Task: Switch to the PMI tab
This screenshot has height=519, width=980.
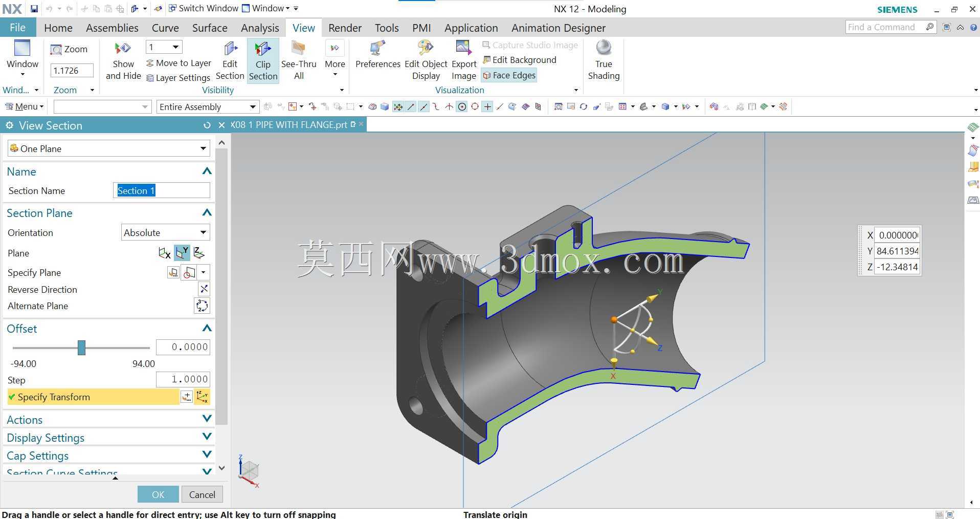Action: (421, 28)
